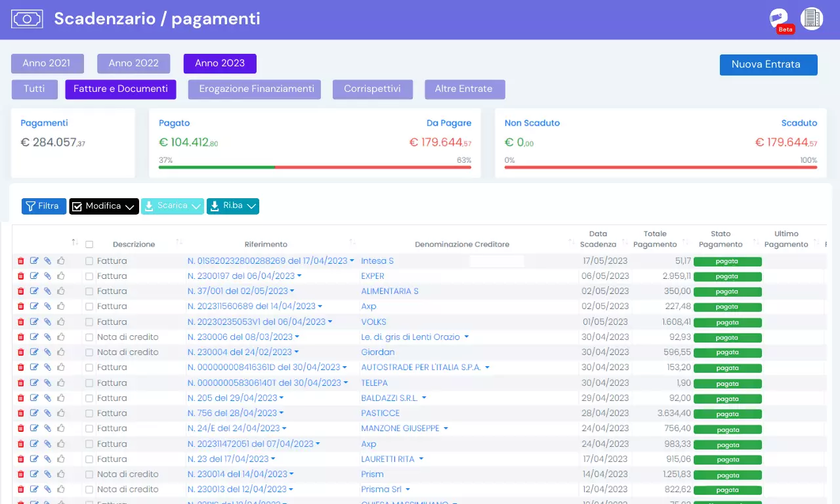Edit the MANZONE GIUSEPPE invoice row

click(34, 429)
